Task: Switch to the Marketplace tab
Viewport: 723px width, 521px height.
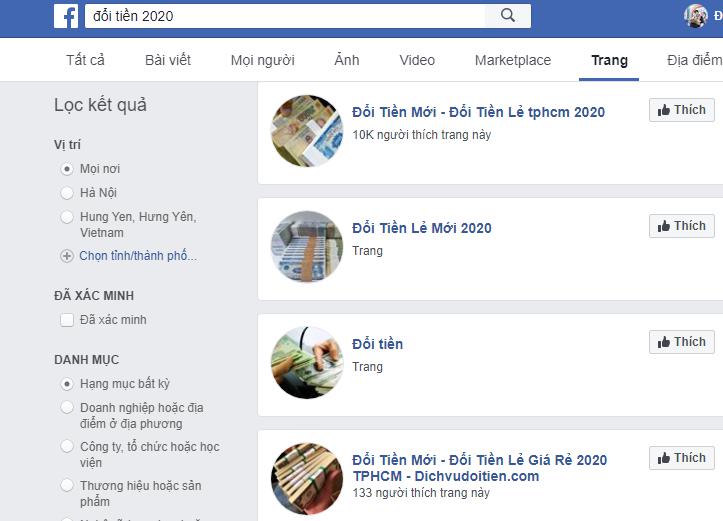Action: [x=512, y=60]
